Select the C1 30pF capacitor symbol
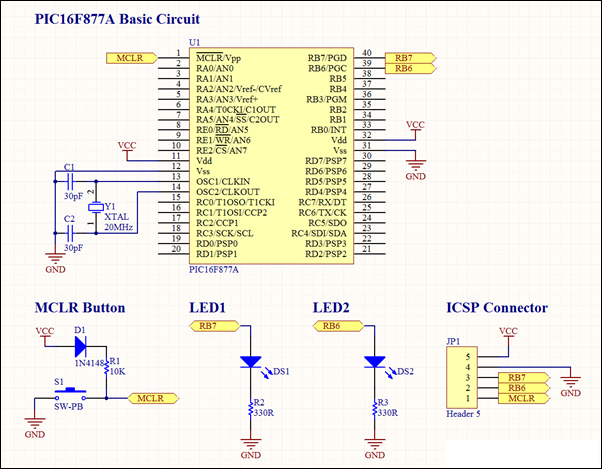Screen dimensions: 602x469 click(x=70, y=180)
